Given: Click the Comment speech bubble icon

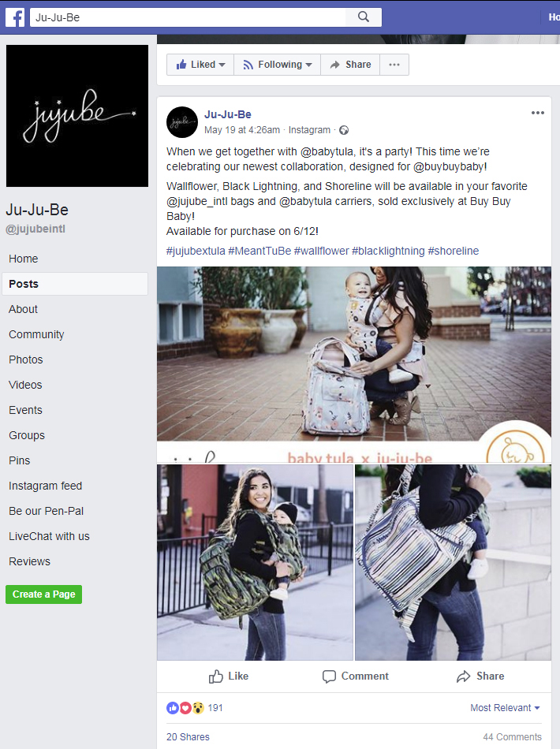Looking at the screenshot, I should [x=329, y=676].
